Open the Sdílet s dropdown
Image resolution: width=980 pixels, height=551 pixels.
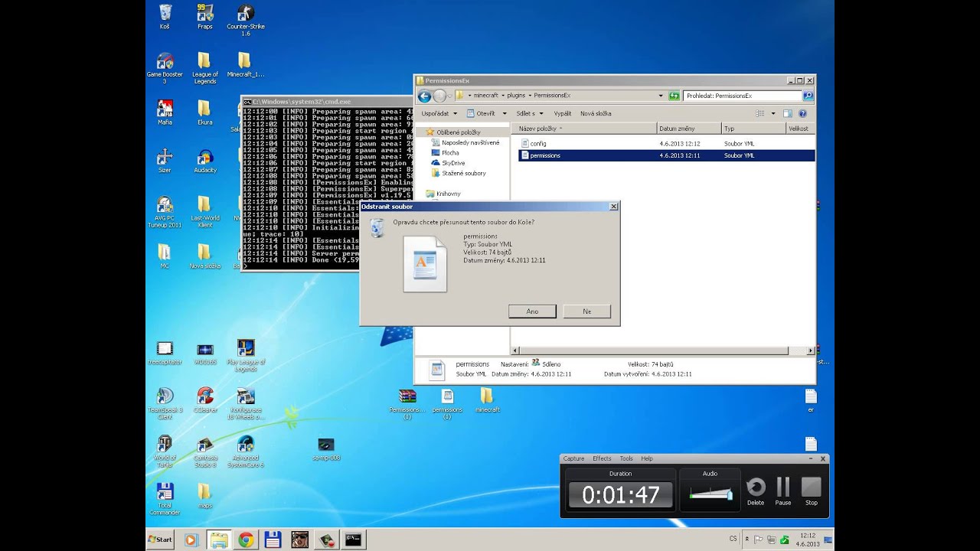tap(529, 113)
